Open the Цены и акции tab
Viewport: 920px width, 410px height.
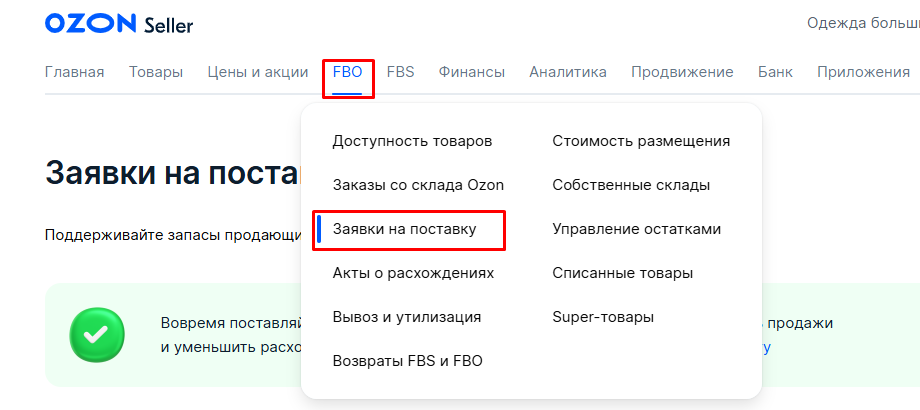(x=258, y=72)
